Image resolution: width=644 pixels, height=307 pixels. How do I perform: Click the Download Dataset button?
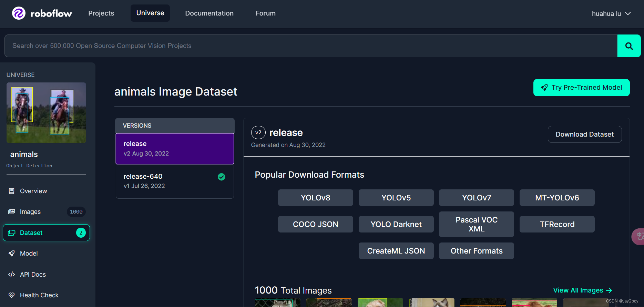(x=585, y=134)
